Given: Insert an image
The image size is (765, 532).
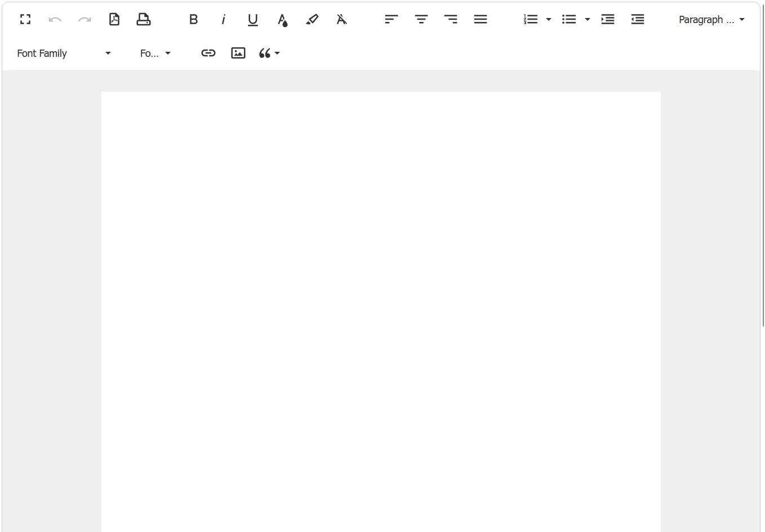Looking at the screenshot, I should (238, 52).
